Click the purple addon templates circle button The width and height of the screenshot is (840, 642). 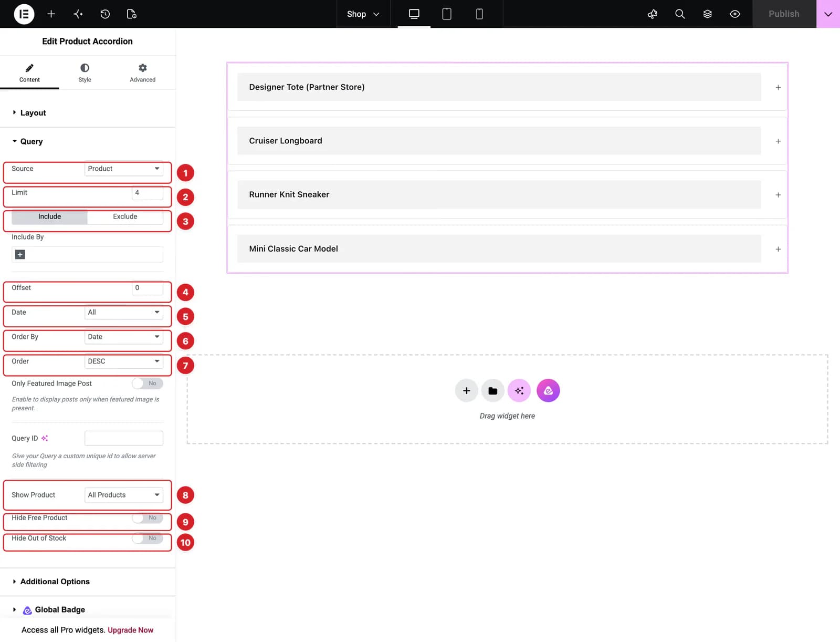point(548,390)
